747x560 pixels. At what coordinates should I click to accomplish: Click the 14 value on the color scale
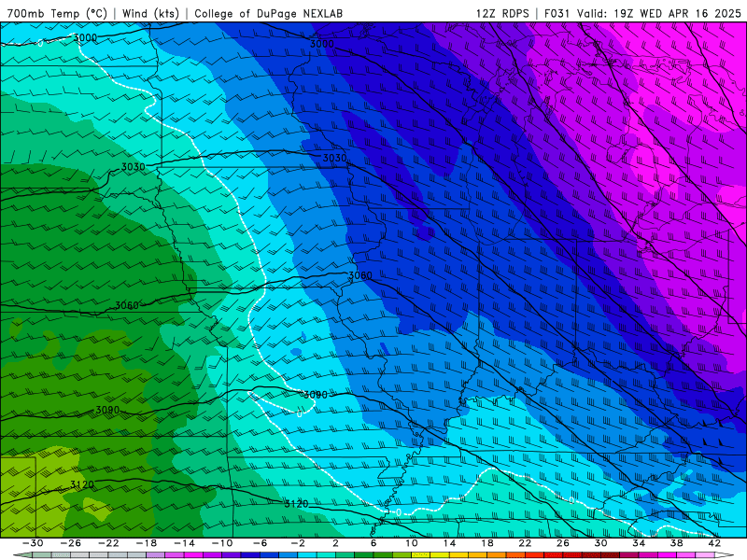449,543
